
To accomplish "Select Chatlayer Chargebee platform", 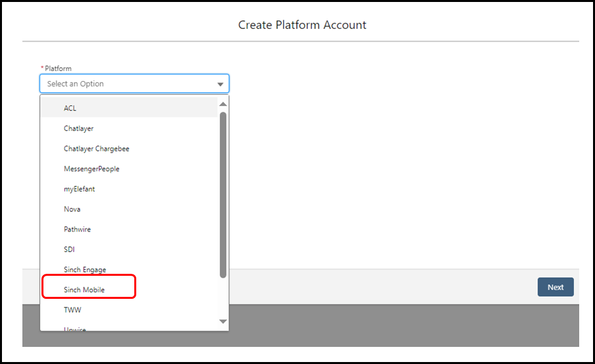I will pyautogui.click(x=130, y=148).
